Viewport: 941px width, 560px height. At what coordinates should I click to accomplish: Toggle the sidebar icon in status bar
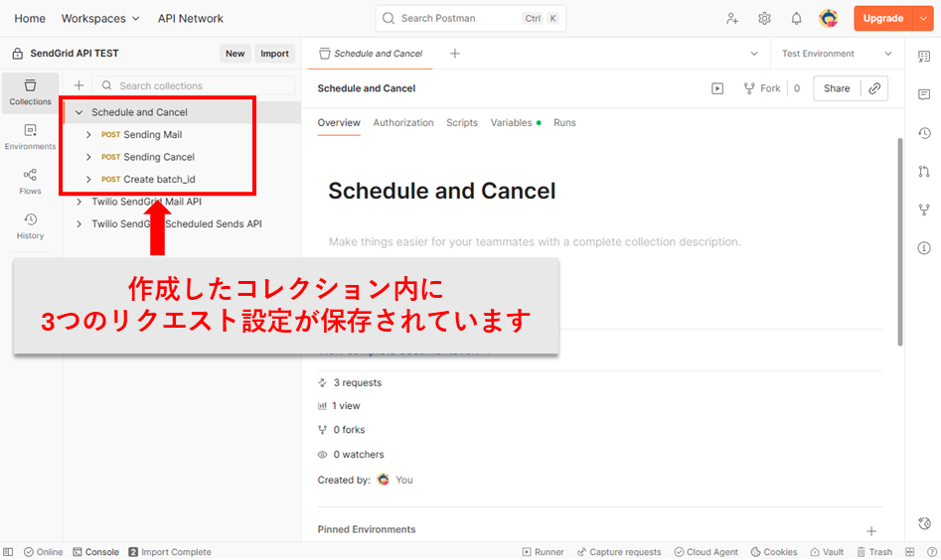[8, 552]
